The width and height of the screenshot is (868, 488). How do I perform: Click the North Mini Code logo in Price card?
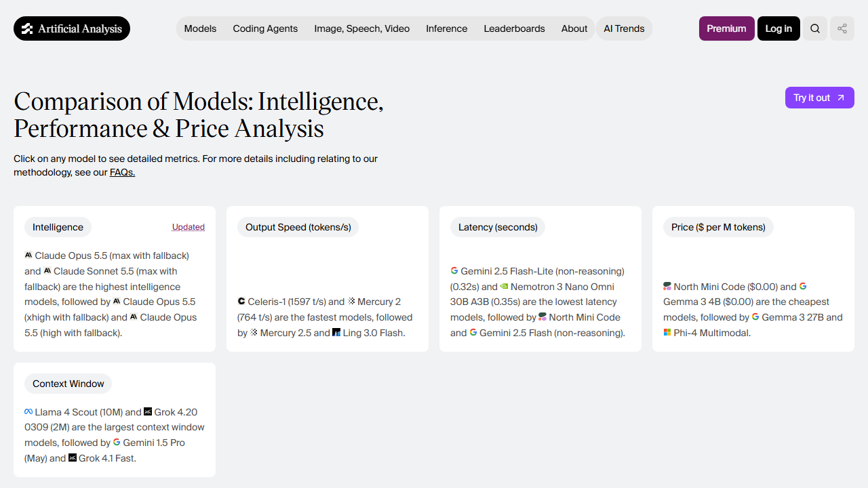click(667, 287)
